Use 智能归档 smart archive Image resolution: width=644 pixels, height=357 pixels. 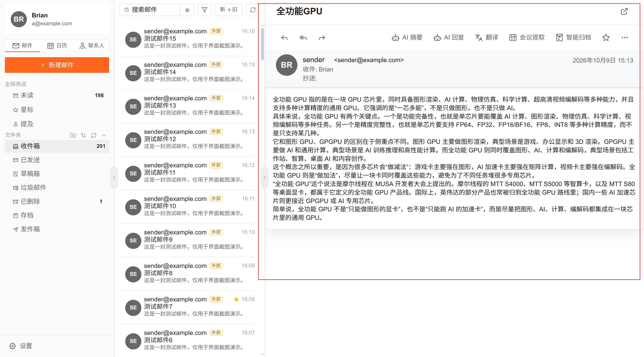pyautogui.click(x=573, y=38)
